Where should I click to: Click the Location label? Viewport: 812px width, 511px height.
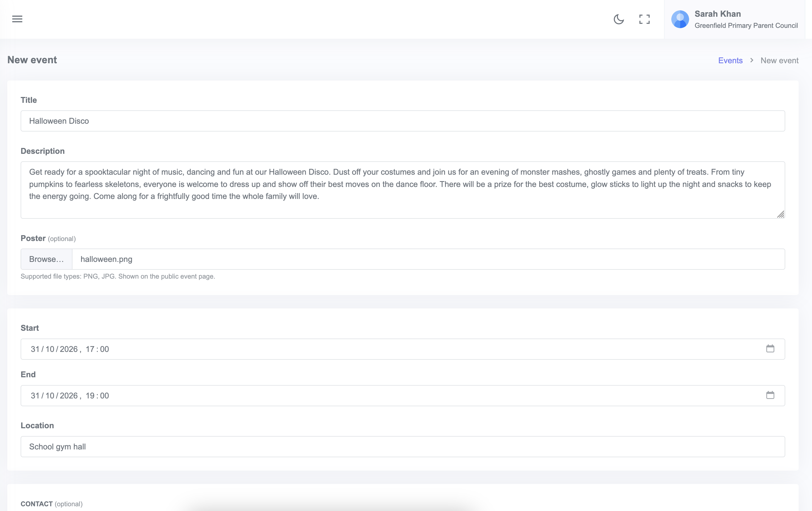pyautogui.click(x=37, y=425)
